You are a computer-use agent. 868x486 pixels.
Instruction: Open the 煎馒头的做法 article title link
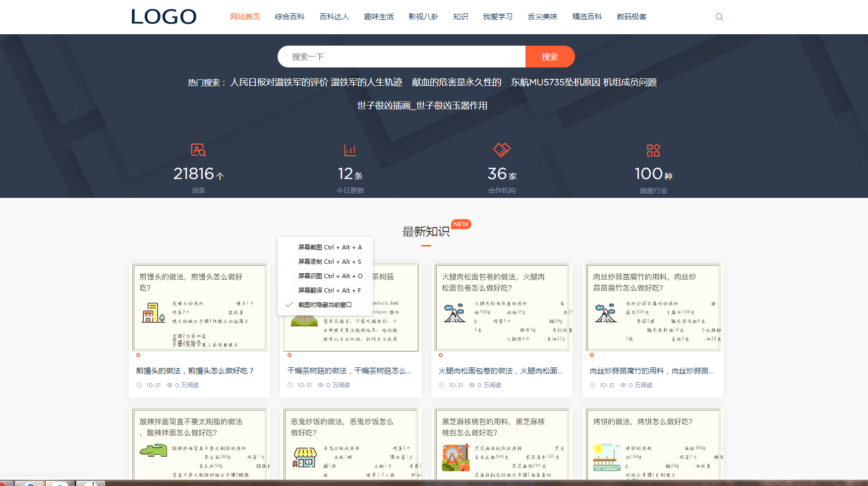coord(195,371)
